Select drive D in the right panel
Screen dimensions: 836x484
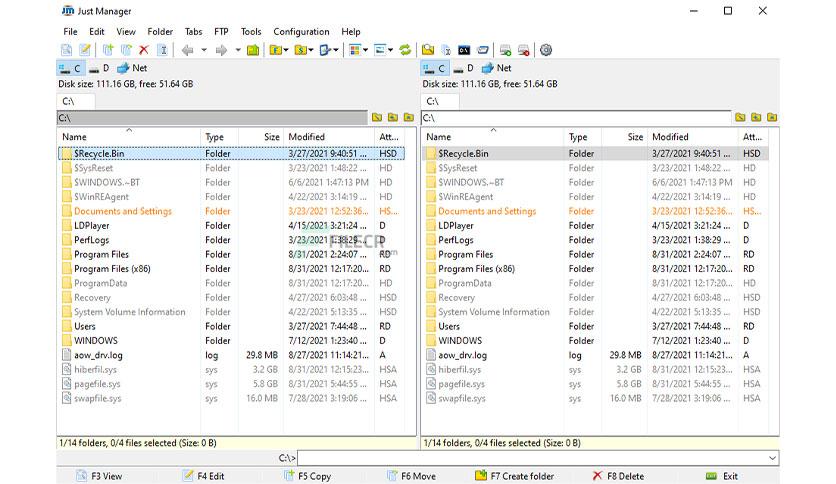[x=463, y=68]
